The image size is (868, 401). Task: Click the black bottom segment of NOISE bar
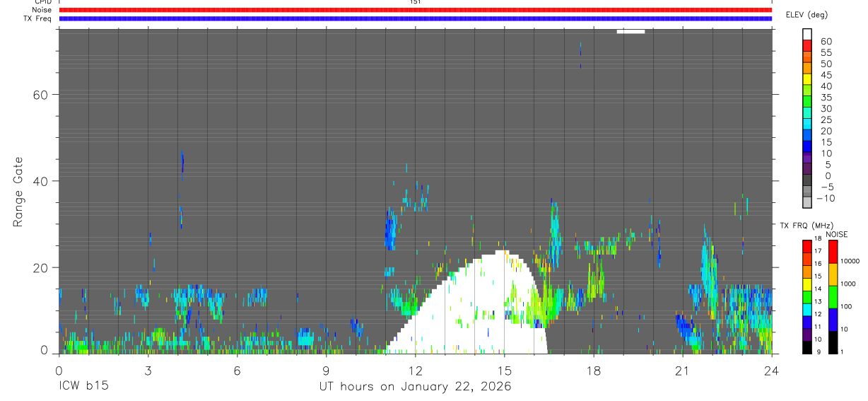833,342
